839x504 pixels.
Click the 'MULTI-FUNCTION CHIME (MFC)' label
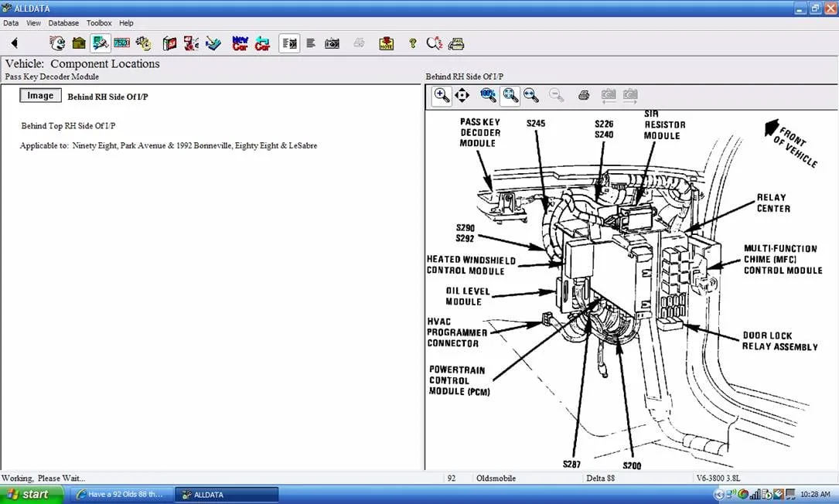[x=783, y=260]
